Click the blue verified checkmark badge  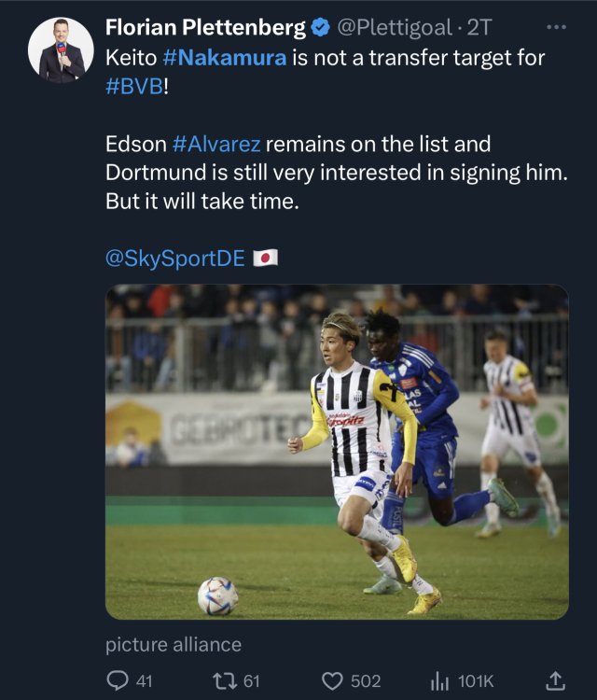[320, 29]
